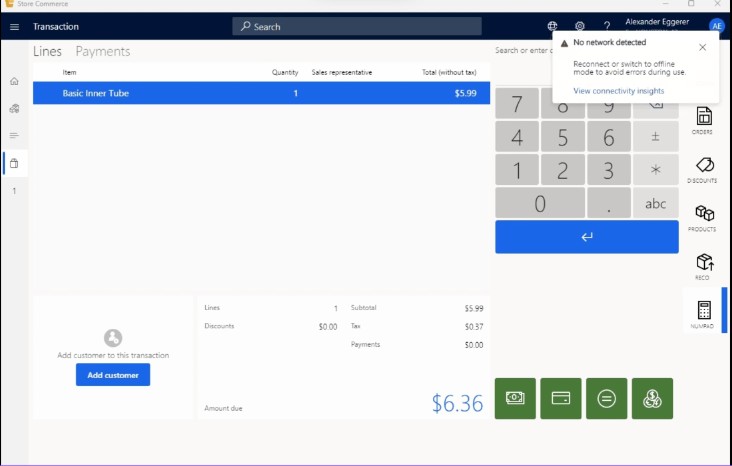Open the hamburger navigation menu

pos(14,27)
